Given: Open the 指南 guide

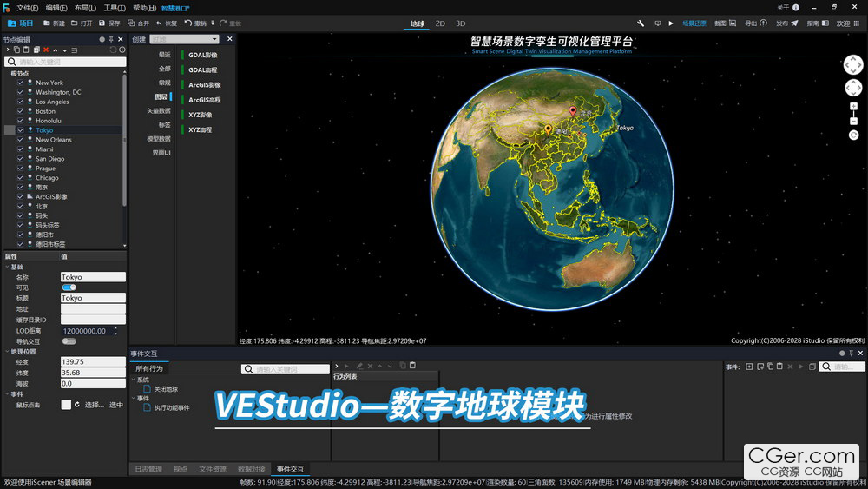Looking at the screenshot, I should tap(818, 23).
